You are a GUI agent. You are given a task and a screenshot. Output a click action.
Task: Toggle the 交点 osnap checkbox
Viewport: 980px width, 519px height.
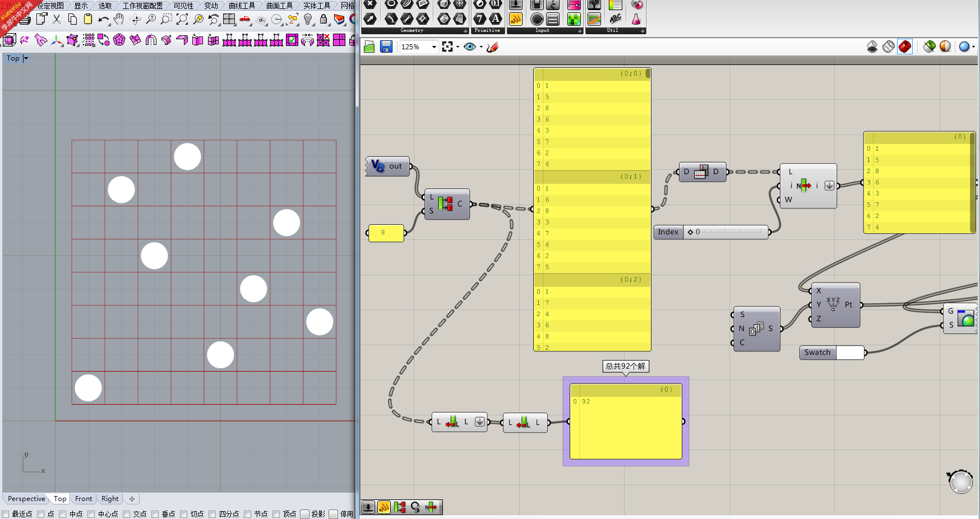127,514
